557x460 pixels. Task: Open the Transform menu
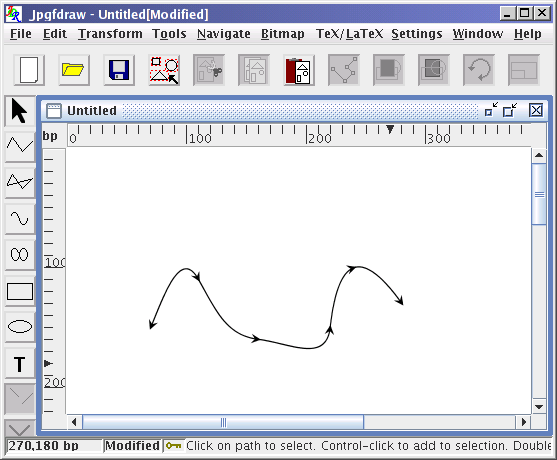coord(110,34)
